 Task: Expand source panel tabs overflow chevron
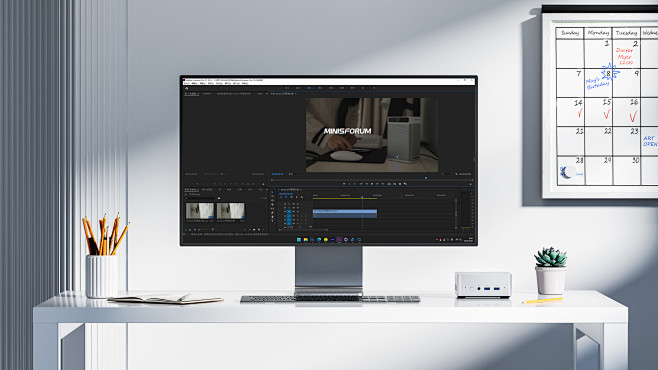[266, 94]
